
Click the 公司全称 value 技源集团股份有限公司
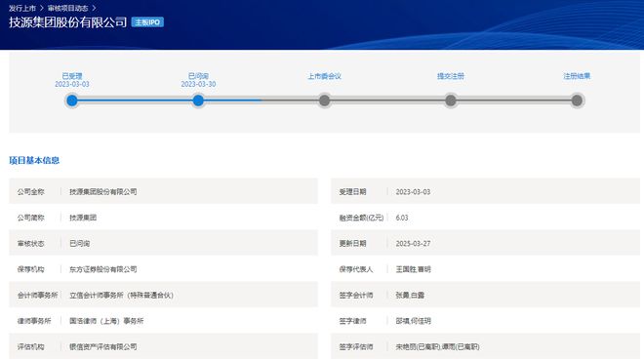click(x=103, y=191)
